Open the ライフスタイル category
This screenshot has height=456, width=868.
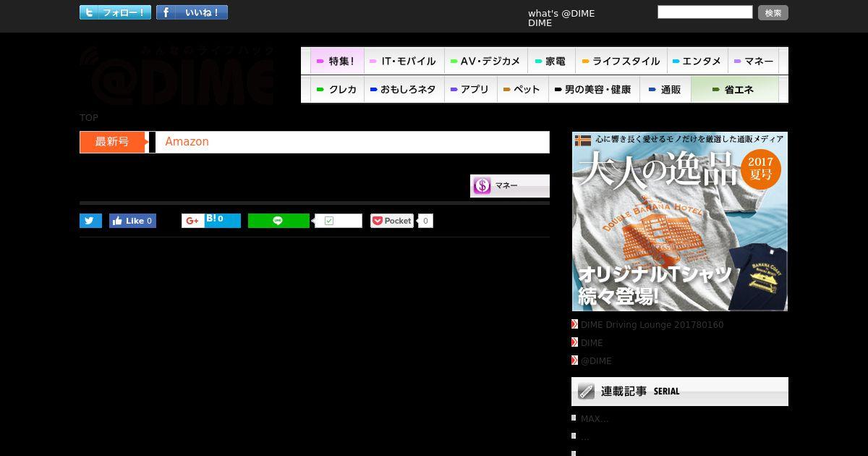click(621, 61)
